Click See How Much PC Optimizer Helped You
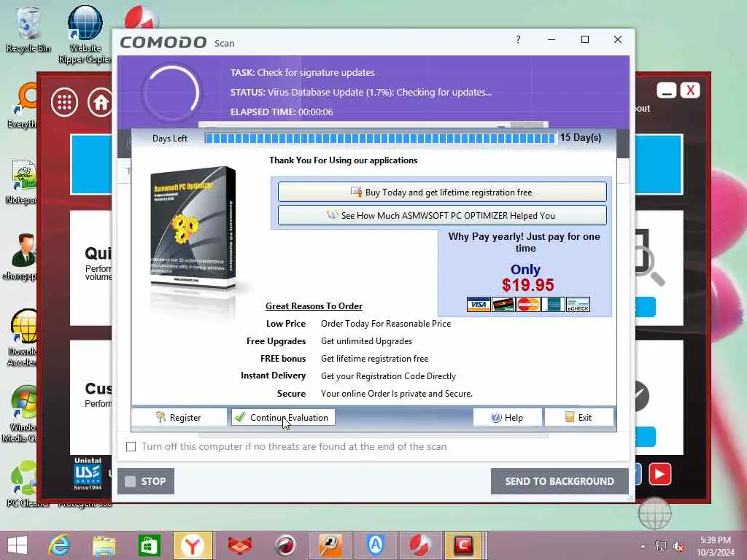This screenshot has width=747, height=560. pyautogui.click(x=442, y=215)
